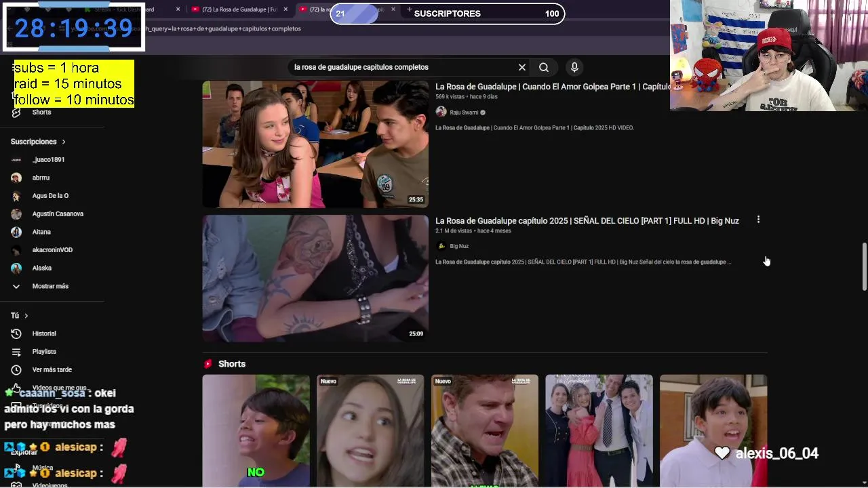The height and width of the screenshot is (488, 868).
Task: Open the three-dot menu for SEÑAL DEL CIELO video
Action: 758,220
